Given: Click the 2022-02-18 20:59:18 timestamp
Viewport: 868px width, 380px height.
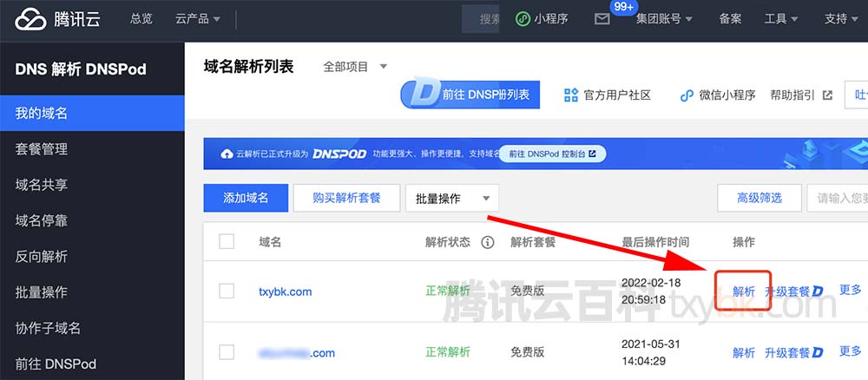Looking at the screenshot, I should [651, 292].
